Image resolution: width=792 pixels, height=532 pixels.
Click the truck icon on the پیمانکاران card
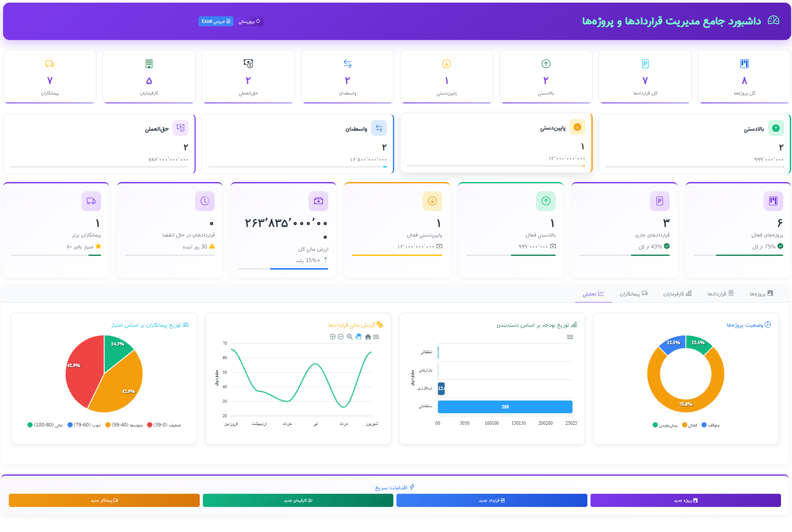coord(50,63)
